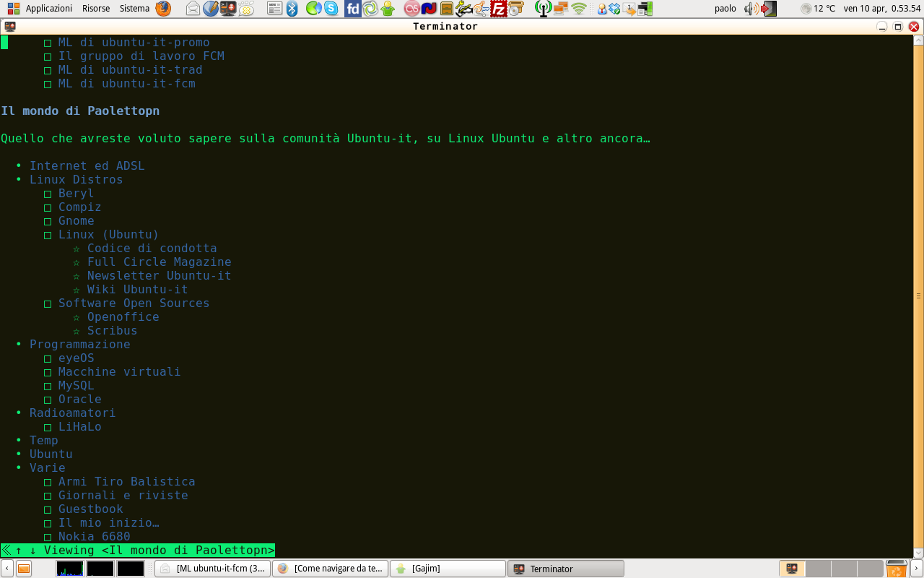Screen dimensions: 924x578
Task: Click the 'Viewing <Il mondo di Paolettopn>' status bar
Action: point(138,551)
